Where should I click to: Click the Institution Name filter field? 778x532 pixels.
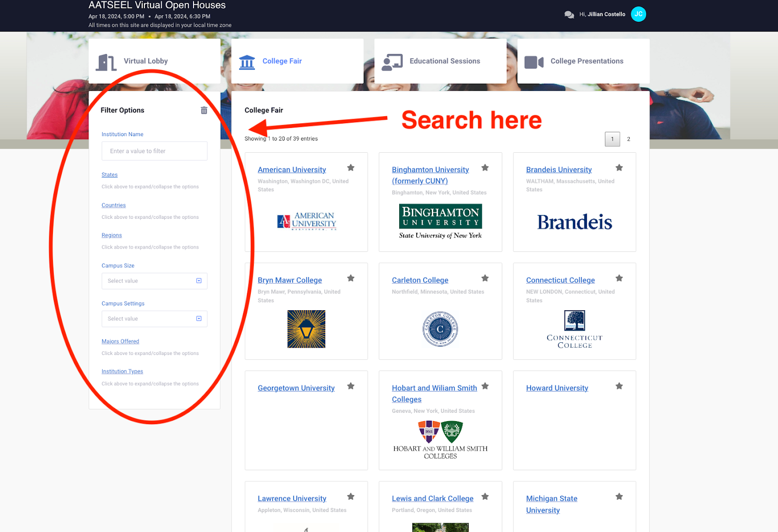(155, 151)
